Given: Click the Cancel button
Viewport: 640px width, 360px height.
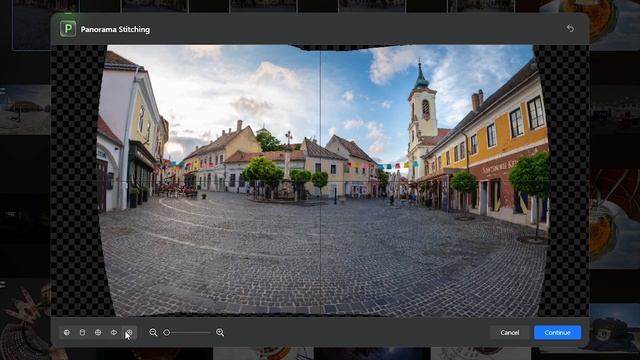Looking at the screenshot, I should tap(510, 333).
